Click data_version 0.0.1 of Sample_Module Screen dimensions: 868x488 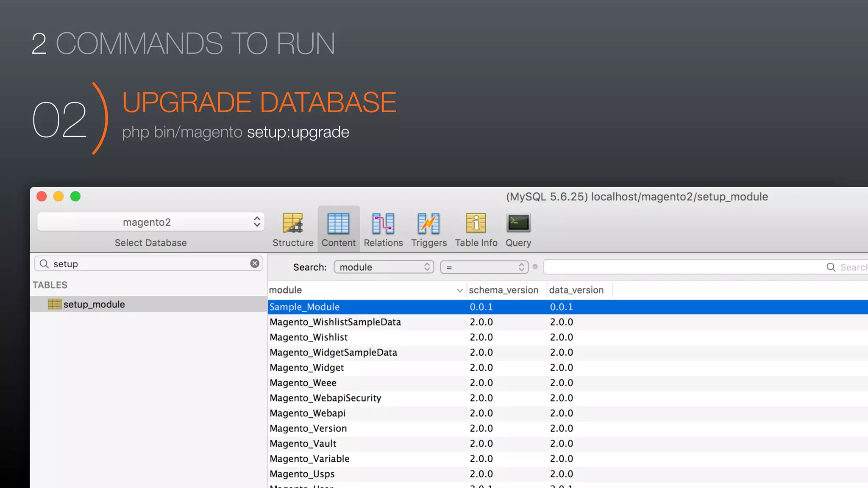[561, 307]
